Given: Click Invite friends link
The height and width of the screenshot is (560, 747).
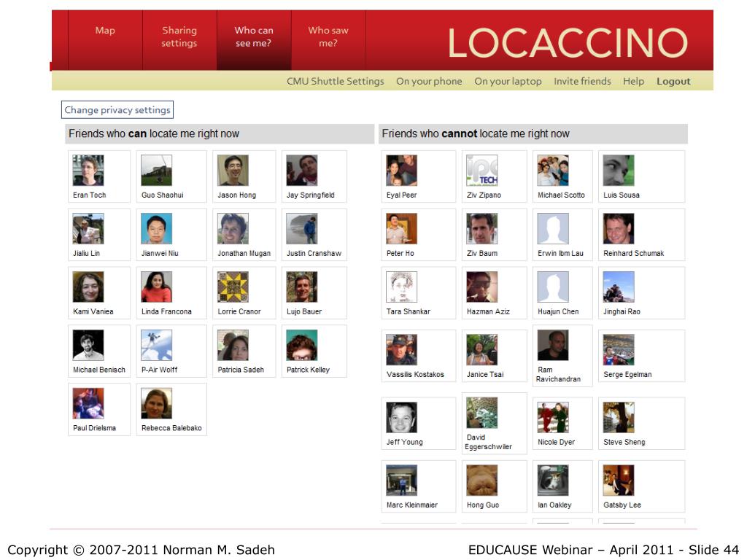Looking at the screenshot, I should pos(582,82).
